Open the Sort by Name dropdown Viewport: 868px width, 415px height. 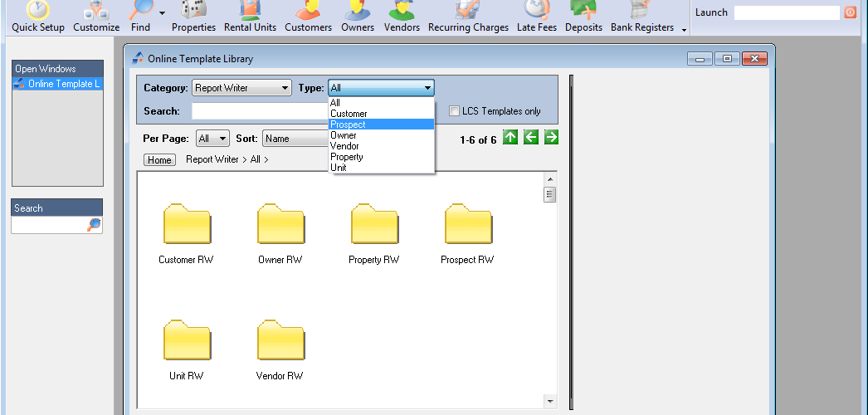pos(295,139)
